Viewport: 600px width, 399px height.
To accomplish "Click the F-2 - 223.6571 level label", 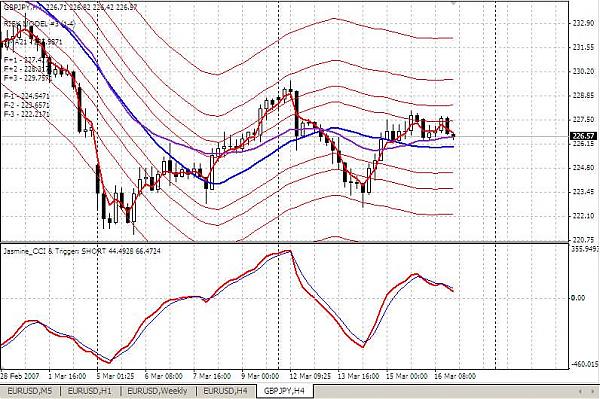I will click(x=26, y=105).
